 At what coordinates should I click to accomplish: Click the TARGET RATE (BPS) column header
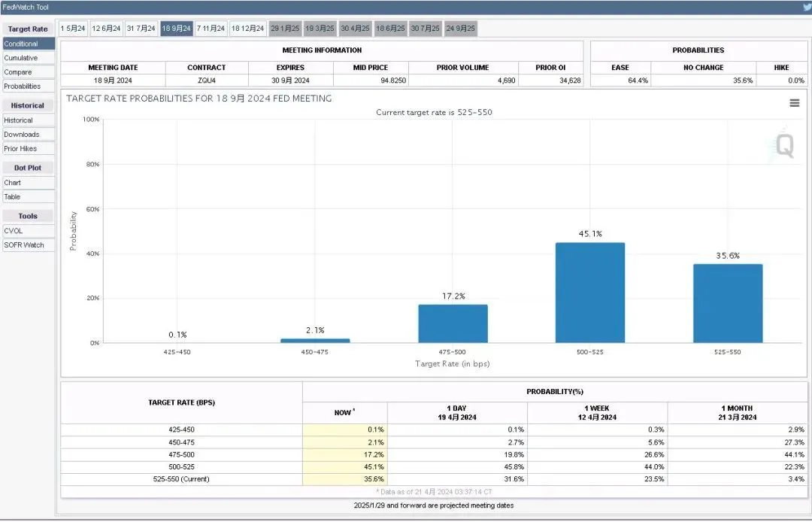click(181, 402)
